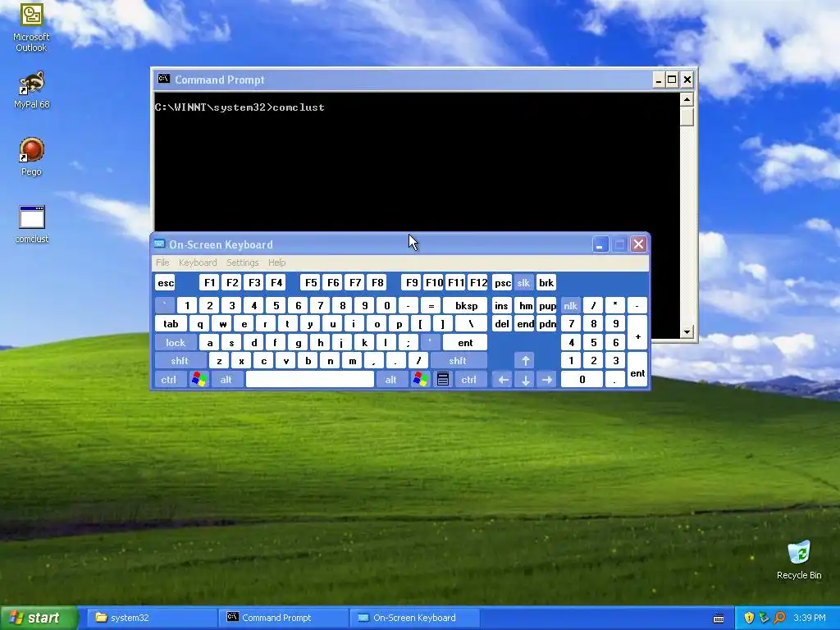Toggle the left alt key
Image resolution: width=840 pixels, height=630 pixels.
[226, 379]
